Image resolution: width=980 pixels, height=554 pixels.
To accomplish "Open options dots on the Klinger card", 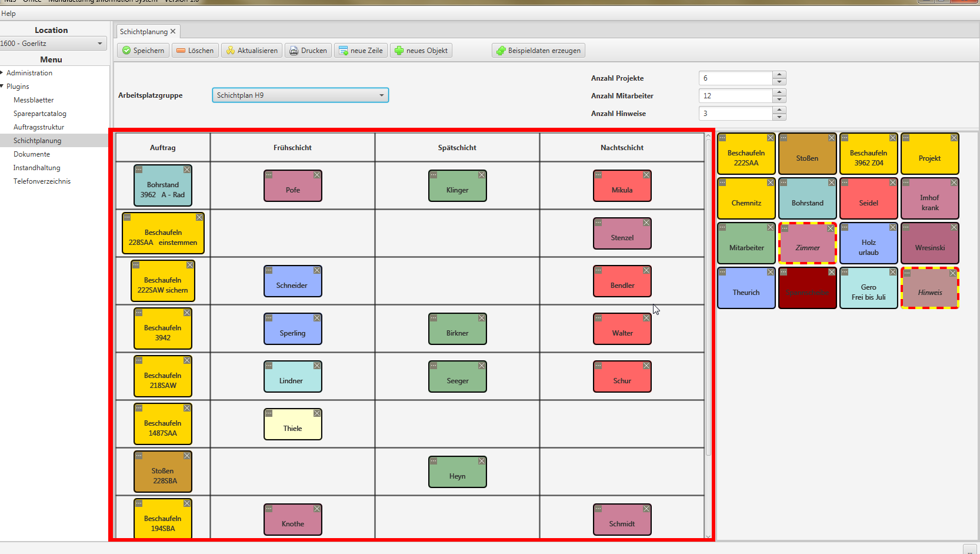I will (x=434, y=175).
